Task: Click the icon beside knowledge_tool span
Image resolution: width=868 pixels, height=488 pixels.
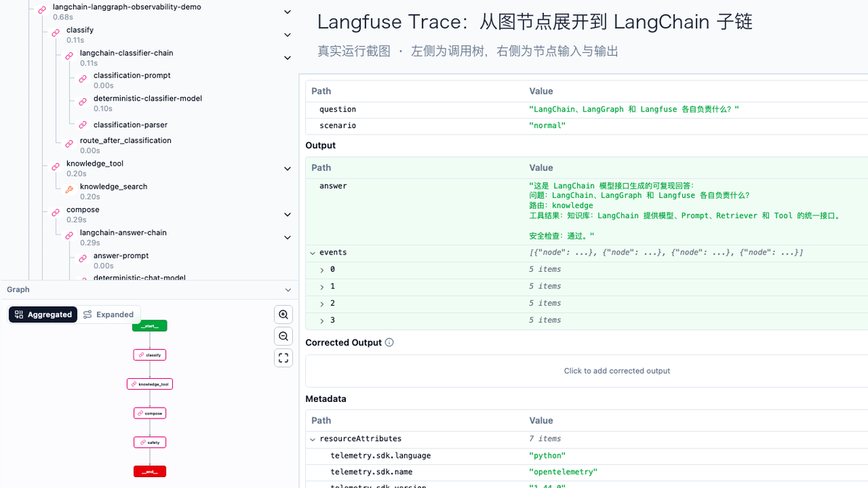Action: (x=56, y=168)
